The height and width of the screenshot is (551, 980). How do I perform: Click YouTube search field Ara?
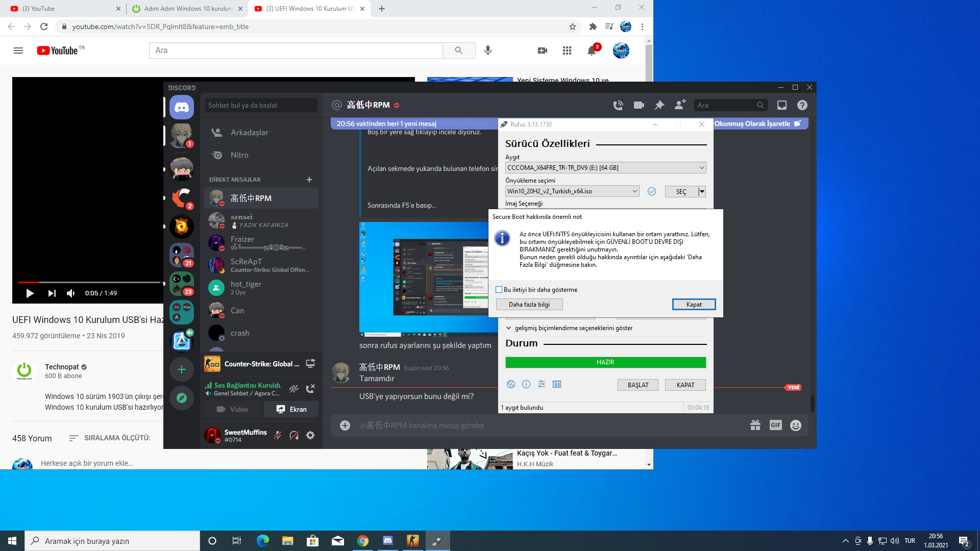pos(296,51)
